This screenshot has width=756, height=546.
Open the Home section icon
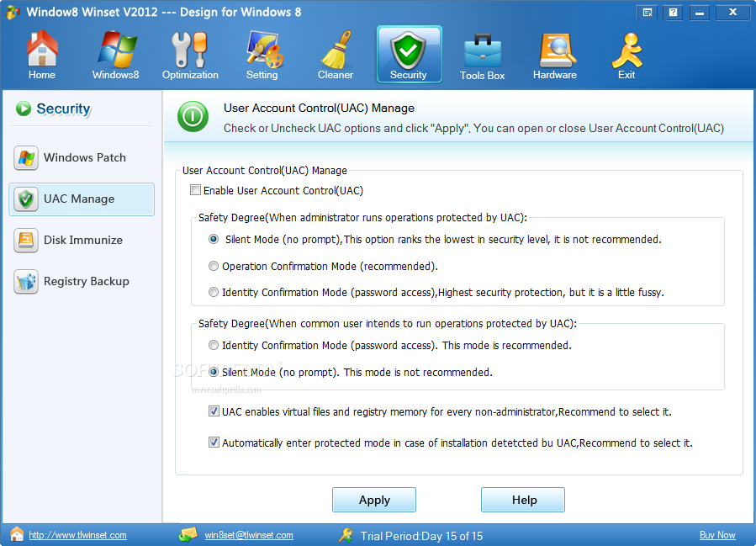click(x=42, y=48)
